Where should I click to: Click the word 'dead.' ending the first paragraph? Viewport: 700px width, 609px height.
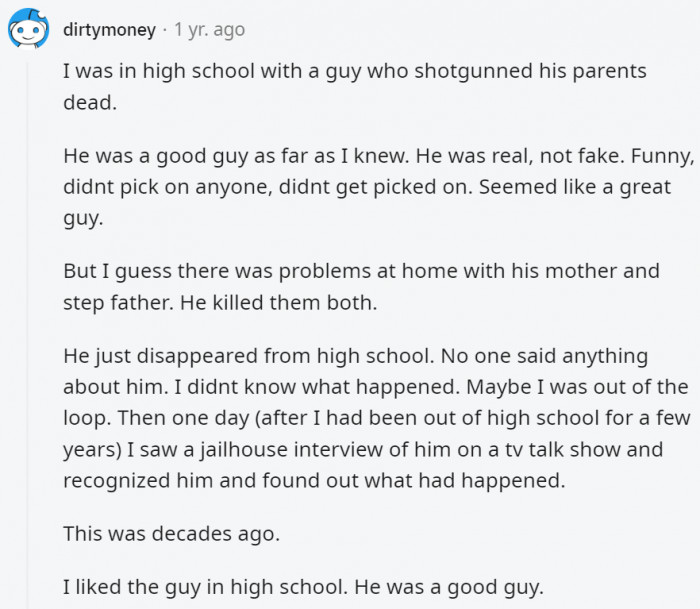click(90, 103)
